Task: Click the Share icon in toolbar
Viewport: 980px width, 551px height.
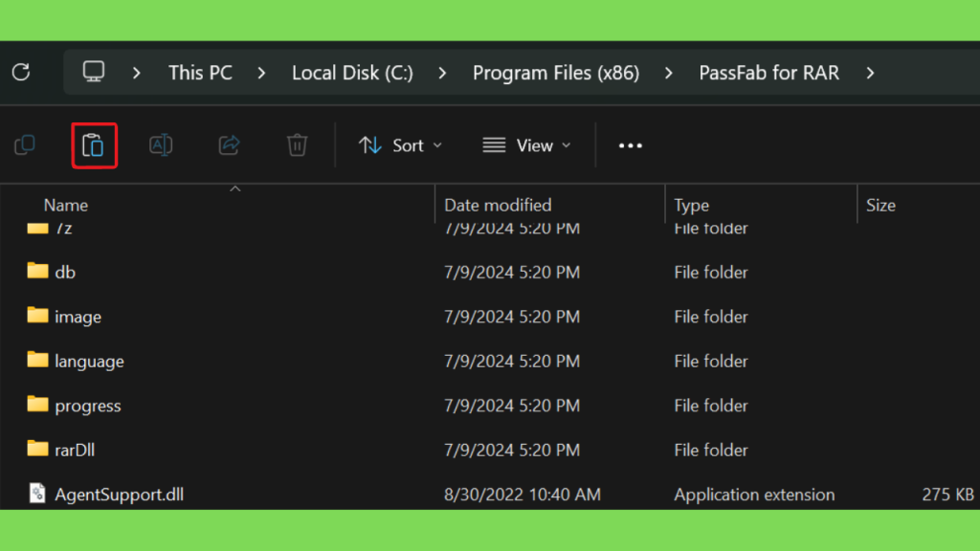Action: [x=229, y=145]
